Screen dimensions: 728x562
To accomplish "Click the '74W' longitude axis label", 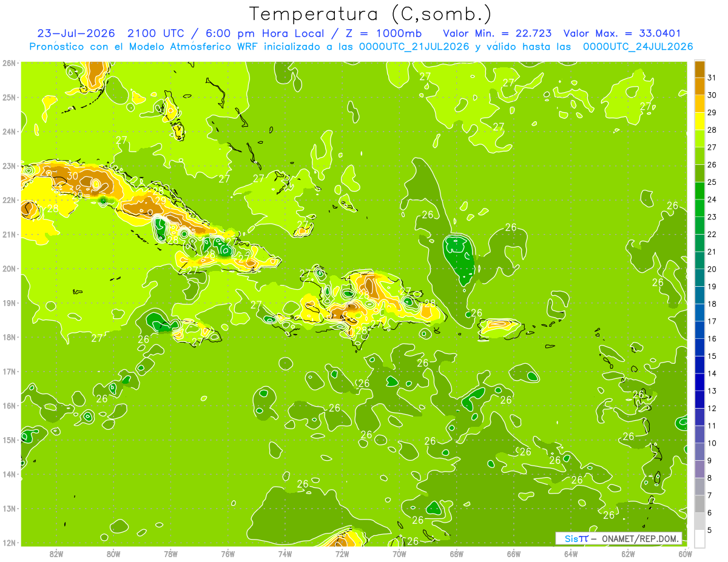I will pyautogui.click(x=285, y=554).
